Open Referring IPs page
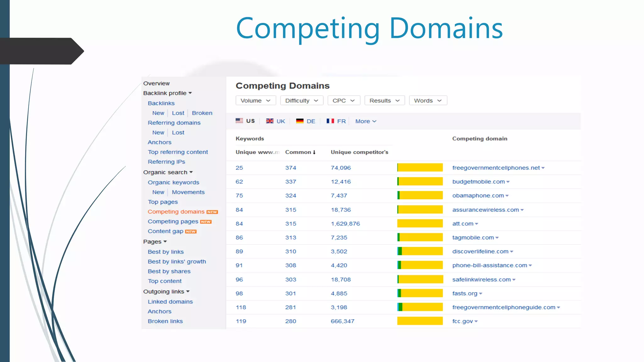Screen dimensions: 644x362 pyautogui.click(x=166, y=162)
